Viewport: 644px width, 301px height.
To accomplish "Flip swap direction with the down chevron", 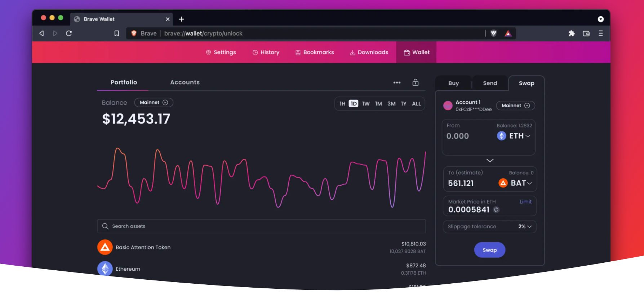I will [490, 160].
